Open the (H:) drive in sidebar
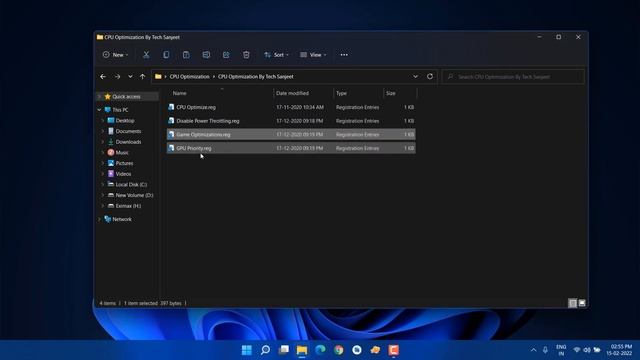The width and height of the screenshot is (640, 360). 128,206
